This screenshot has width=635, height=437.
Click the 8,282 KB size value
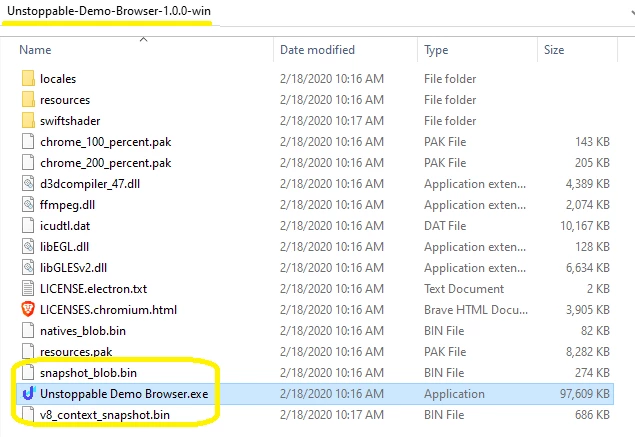pyautogui.click(x=588, y=352)
